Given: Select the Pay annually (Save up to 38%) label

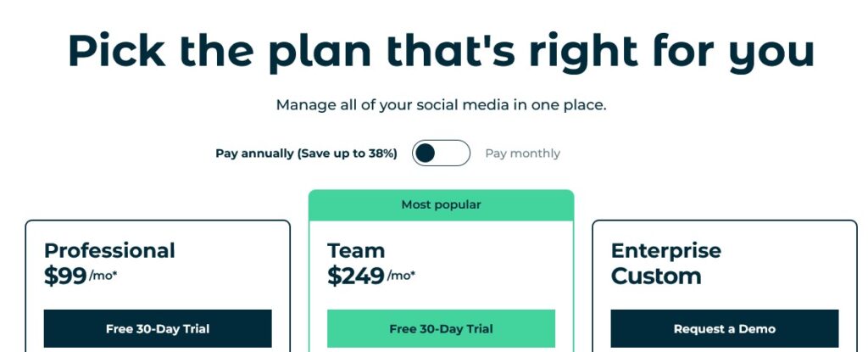Looking at the screenshot, I should point(306,154).
